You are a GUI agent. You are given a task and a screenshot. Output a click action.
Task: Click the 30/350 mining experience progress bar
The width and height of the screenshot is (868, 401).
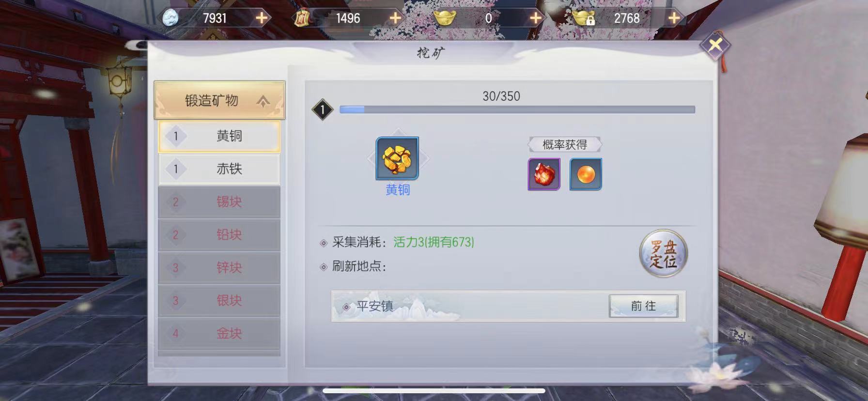517,110
